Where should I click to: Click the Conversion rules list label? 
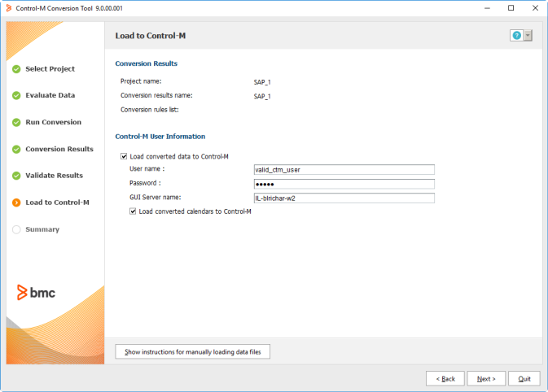(x=150, y=110)
